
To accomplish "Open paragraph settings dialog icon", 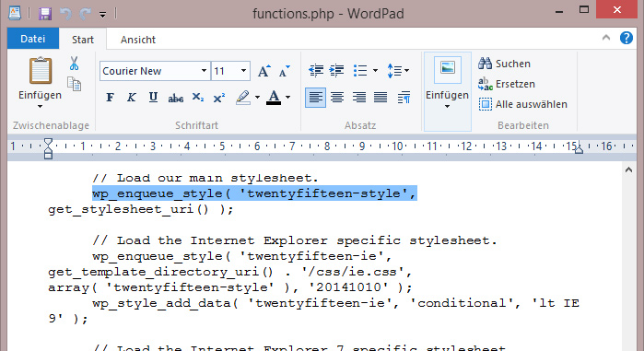I will (x=404, y=98).
